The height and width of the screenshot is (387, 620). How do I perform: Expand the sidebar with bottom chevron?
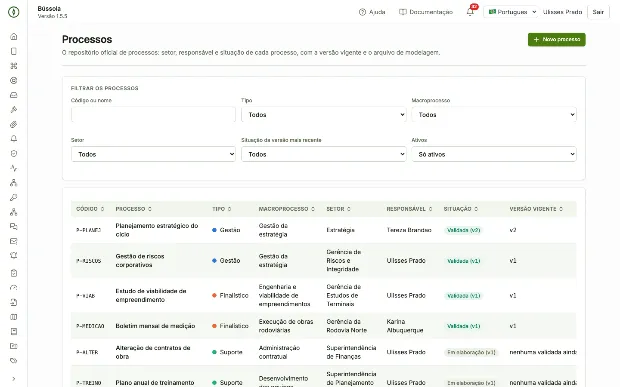pos(14,379)
